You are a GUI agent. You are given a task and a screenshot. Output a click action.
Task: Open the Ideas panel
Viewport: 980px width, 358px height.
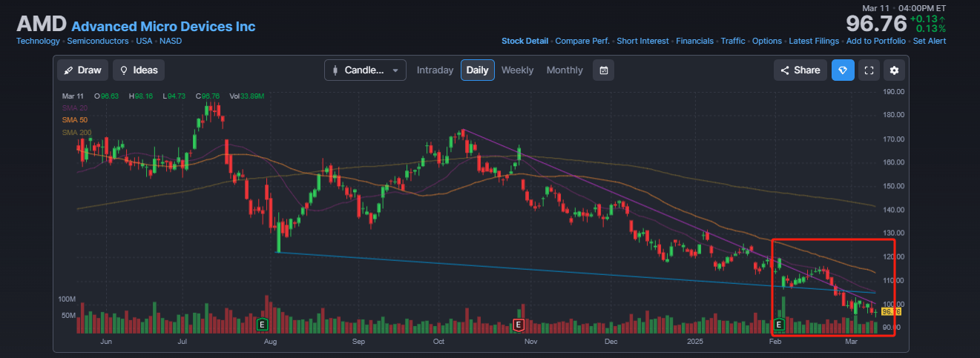coord(139,70)
